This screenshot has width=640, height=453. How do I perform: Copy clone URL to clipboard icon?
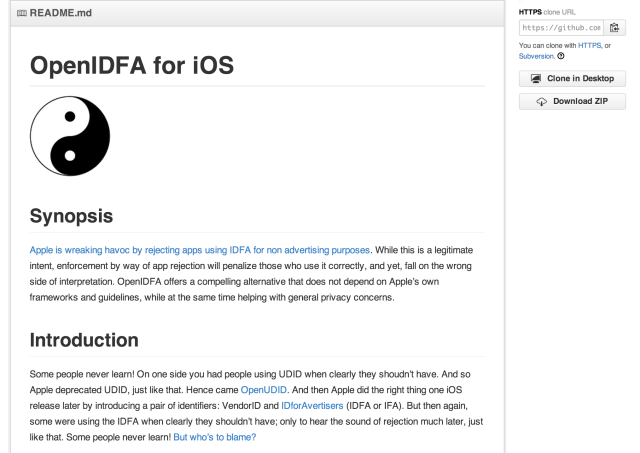[613, 30]
